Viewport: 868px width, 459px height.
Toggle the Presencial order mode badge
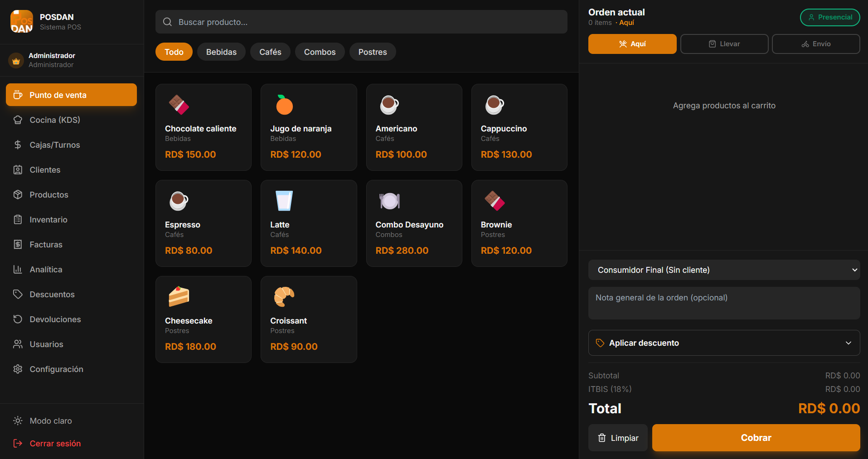point(829,17)
